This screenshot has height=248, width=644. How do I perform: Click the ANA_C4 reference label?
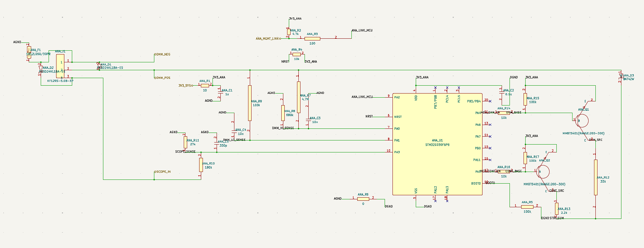tap(241, 130)
